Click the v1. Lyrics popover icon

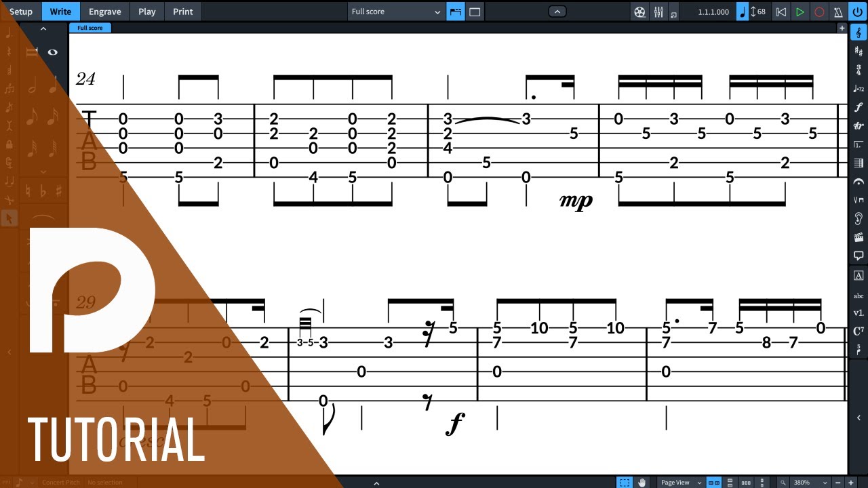[x=859, y=313]
